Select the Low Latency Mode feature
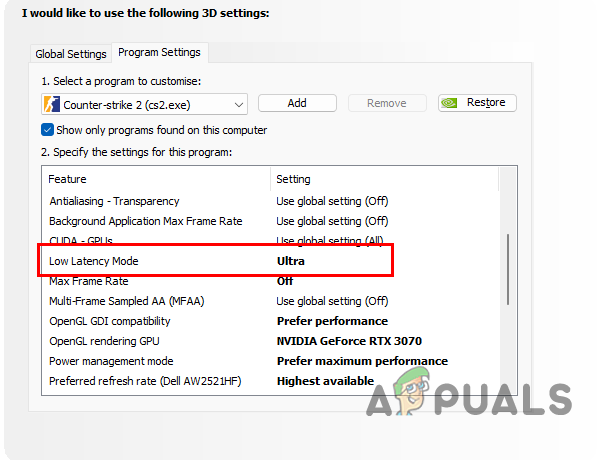613x460 pixels. pyautogui.click(x=94, y=261)
